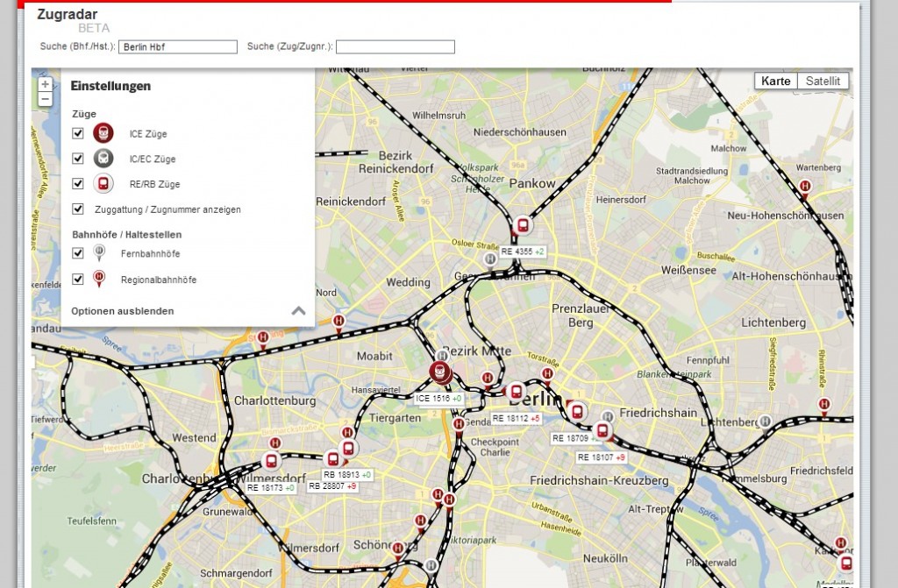
Task: Click the grey Hauptbahnhof station pin
Action: click(442, 356)
